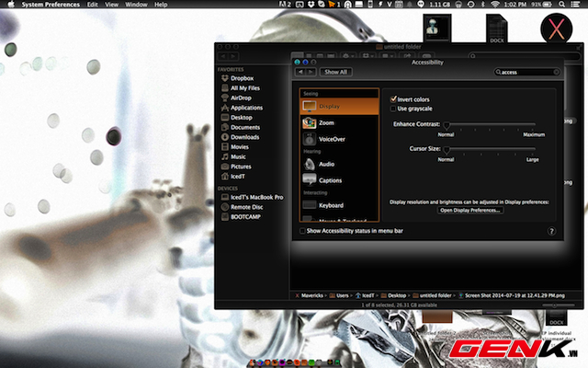Select the DOCK file on the desktop
Image resolution: width=588 pixels, height=368 pixels.
tap(497, 29)
